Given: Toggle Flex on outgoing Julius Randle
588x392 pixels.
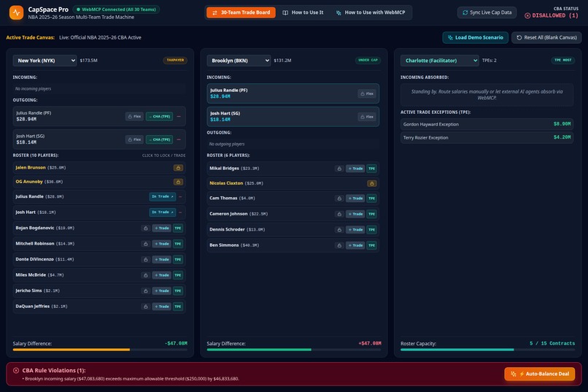Looking at the screenshot, I should 134,117.
